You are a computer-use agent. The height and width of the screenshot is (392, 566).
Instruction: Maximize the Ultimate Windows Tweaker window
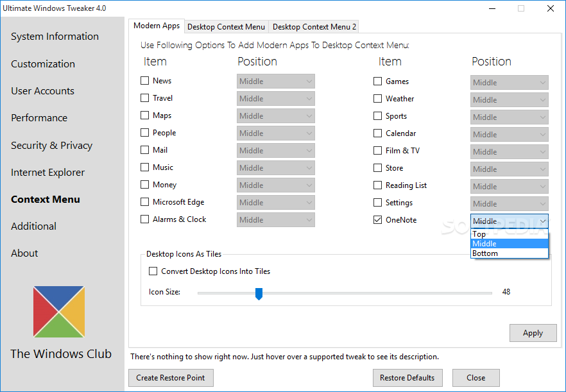click(521, 8)
